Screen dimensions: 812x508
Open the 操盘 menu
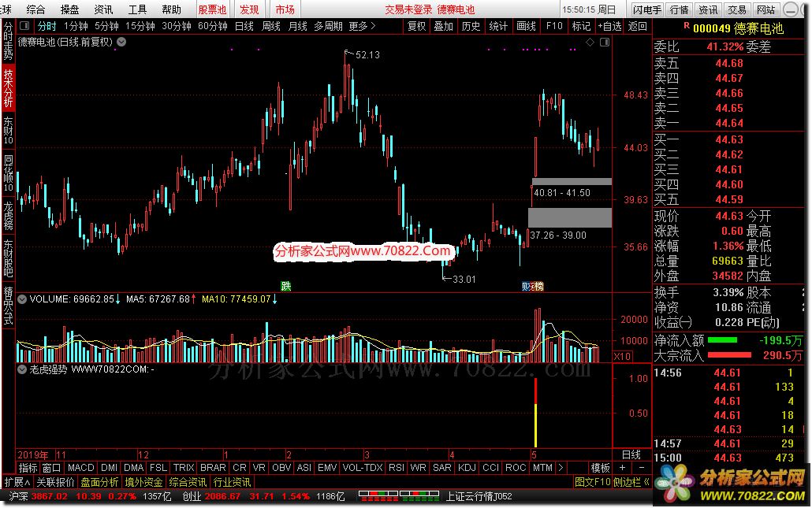[69, 9]
